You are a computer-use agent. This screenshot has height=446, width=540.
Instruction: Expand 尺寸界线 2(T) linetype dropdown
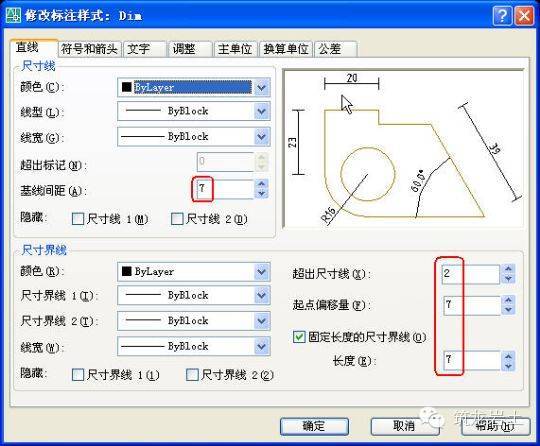click(262, 321)
